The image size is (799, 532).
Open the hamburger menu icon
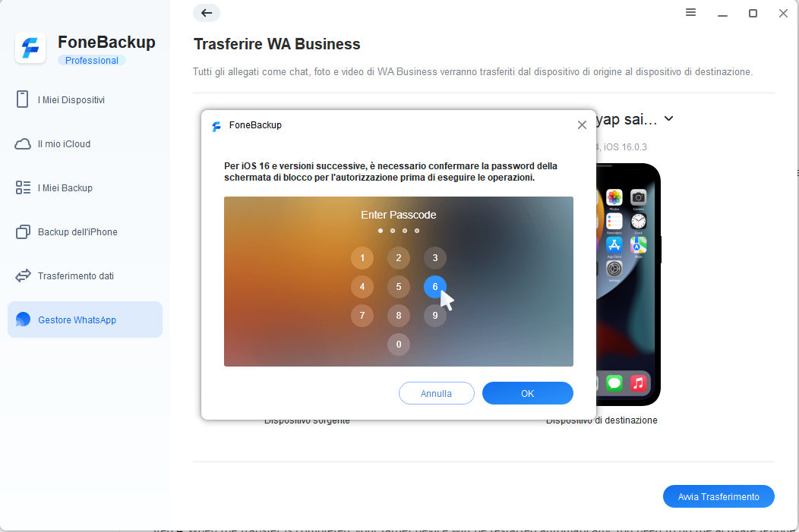tap(690, 12)
